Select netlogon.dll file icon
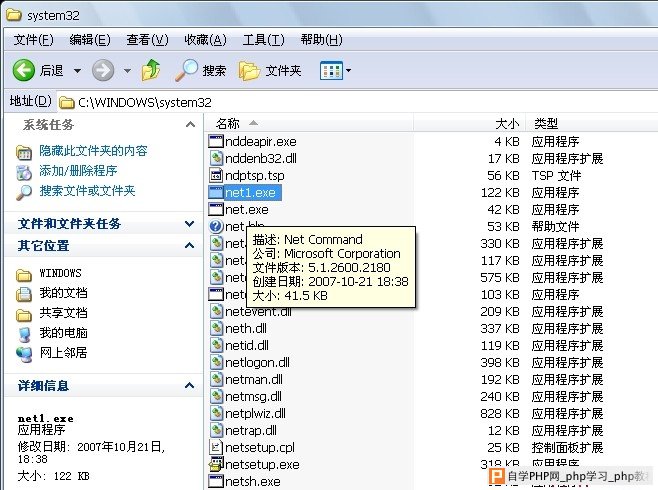The width and height of the screenshot is (658, 490). 216,362
